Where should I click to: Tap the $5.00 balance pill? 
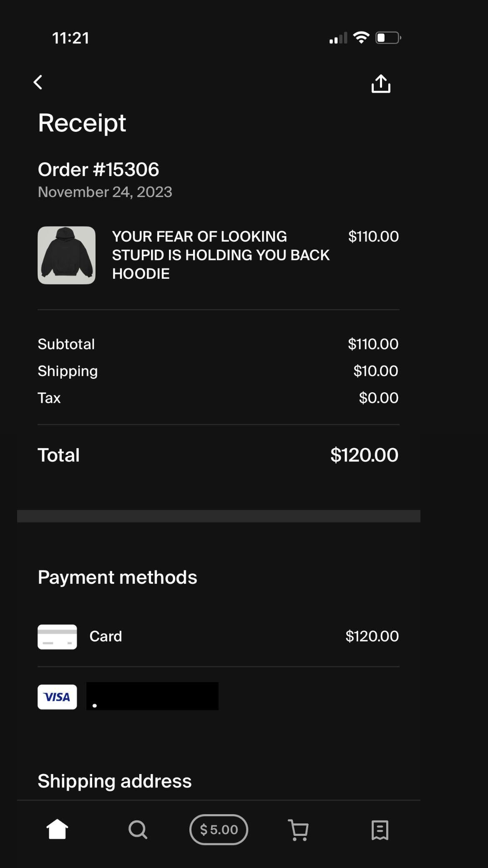tap(219, 830)
